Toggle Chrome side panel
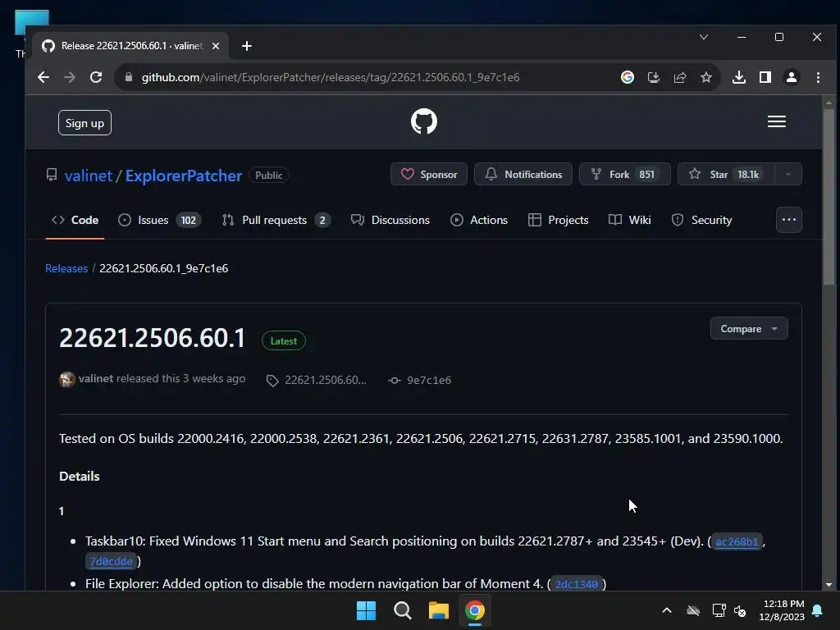840x630 pixels. [x=765, y=77]
